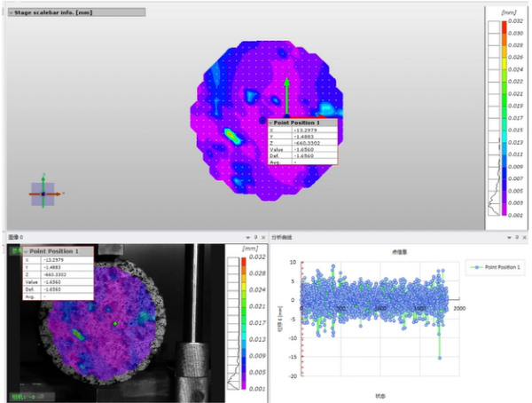Click the XYZ orientation axis gizmo
The image size is (532, 403).
tap(43, 193)
